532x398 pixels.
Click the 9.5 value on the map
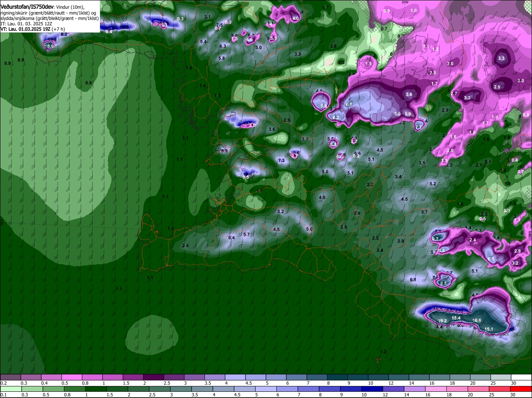[x=443, y=283]
